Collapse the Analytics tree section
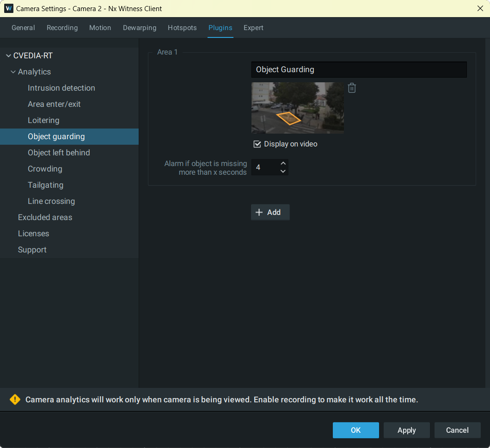 [x=13, y=72]
